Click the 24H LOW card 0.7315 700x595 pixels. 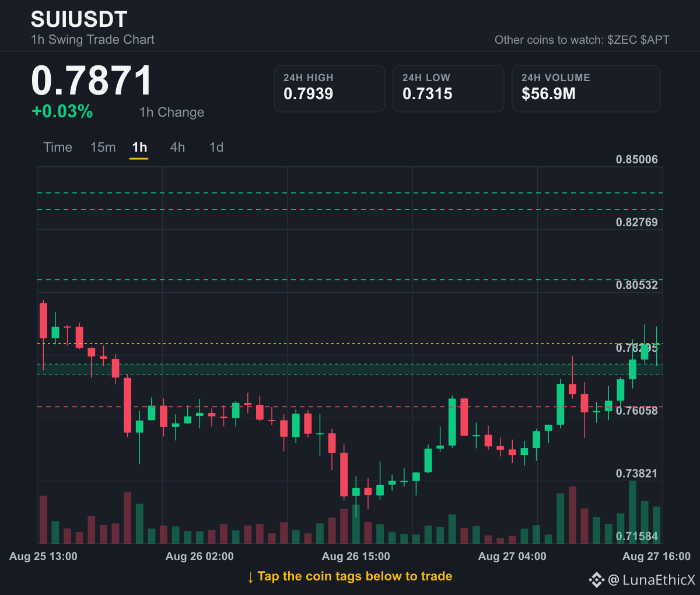coord(449,88)
